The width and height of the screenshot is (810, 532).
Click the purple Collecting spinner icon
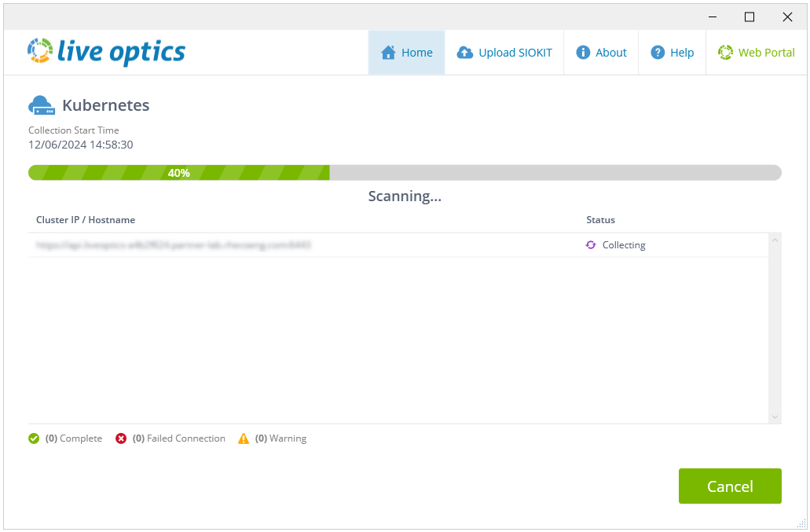pyautogui.click(x=591, y=245)
